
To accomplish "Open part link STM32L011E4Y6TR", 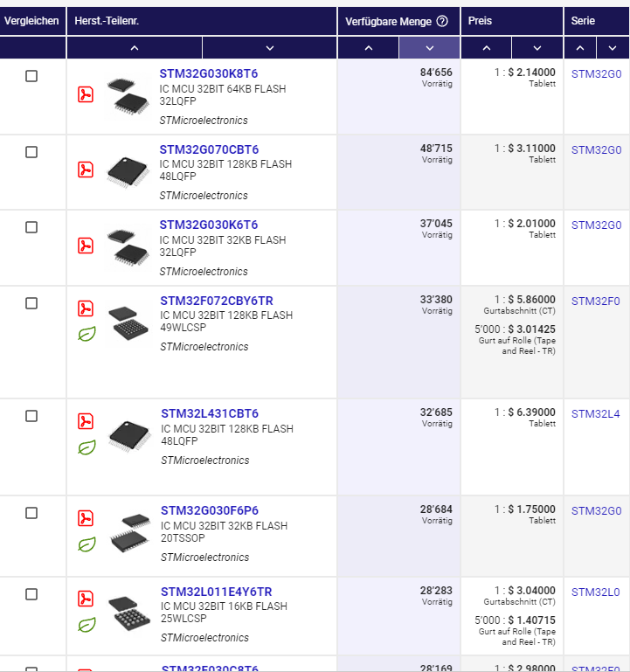I will tap(217, 592).
